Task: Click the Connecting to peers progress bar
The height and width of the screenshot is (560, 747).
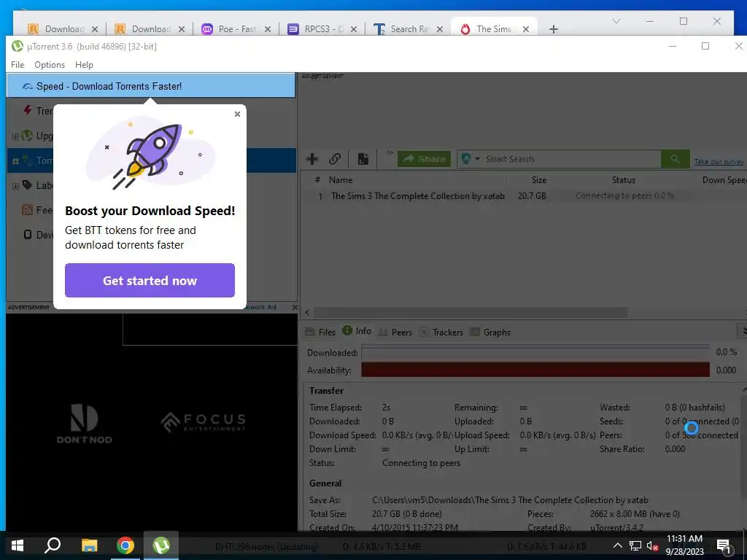Action: pyautogui.click(x=624, y=195)
